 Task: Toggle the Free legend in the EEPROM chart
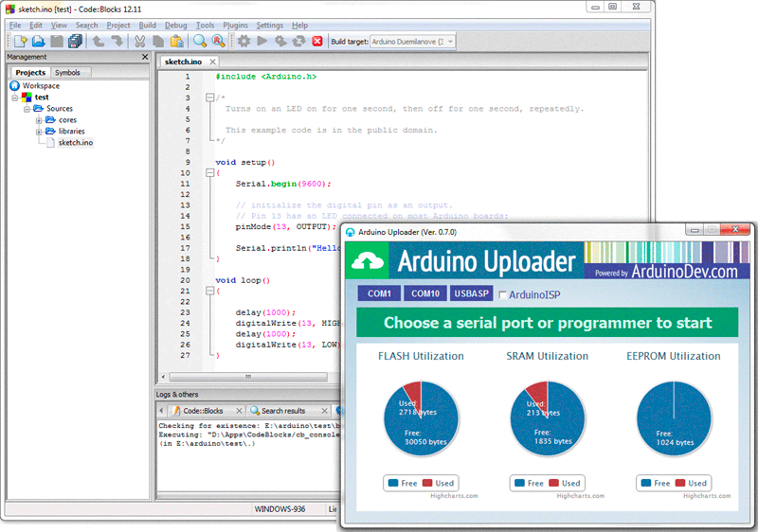(x=656, y=483)
